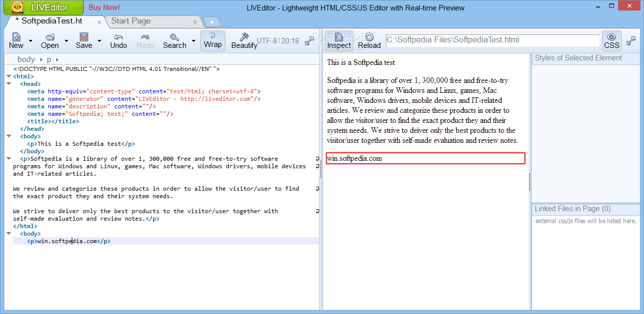Image resolution: width=644 pixels, height=314 pixels.
Task: Click win.softpedia.com in the preview
Action: (354, 158)
